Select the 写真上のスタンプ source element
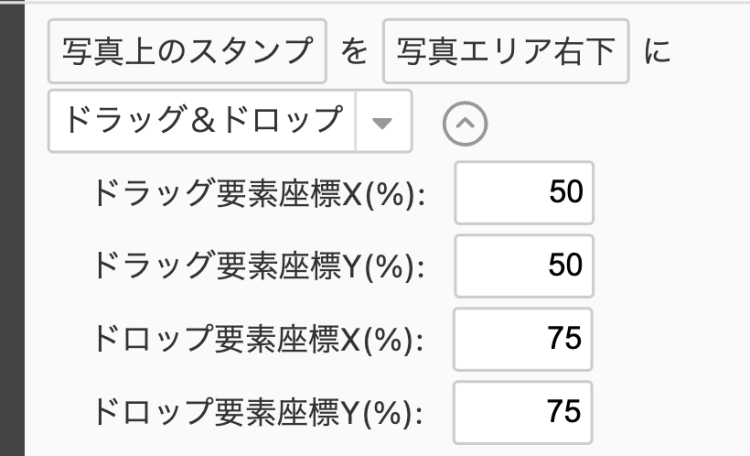Viewport: 750px width, 456px height. pos(187,50)
